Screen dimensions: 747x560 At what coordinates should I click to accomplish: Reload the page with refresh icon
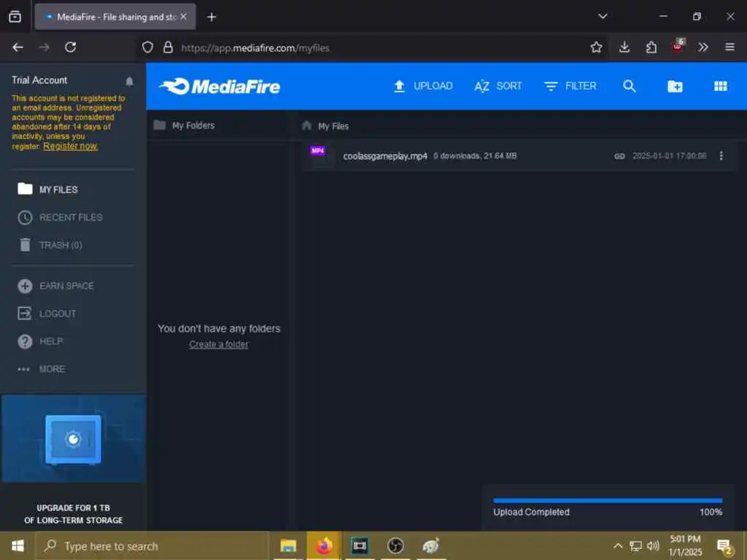71,47
